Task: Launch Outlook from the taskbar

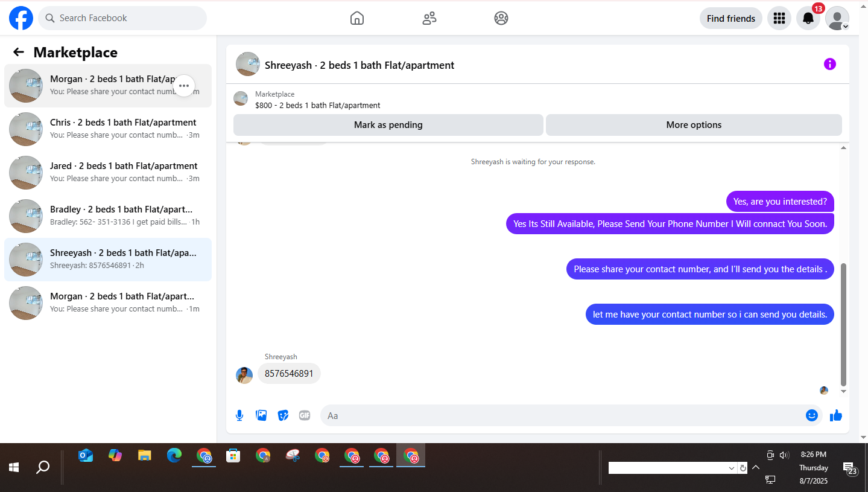Action: [86, 456]
